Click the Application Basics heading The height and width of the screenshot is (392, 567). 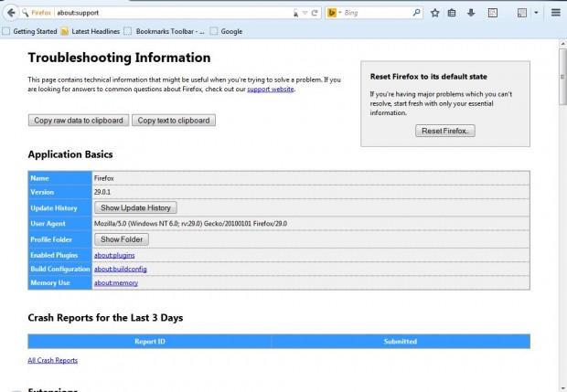pyautogui.click(x=70, y=154)
